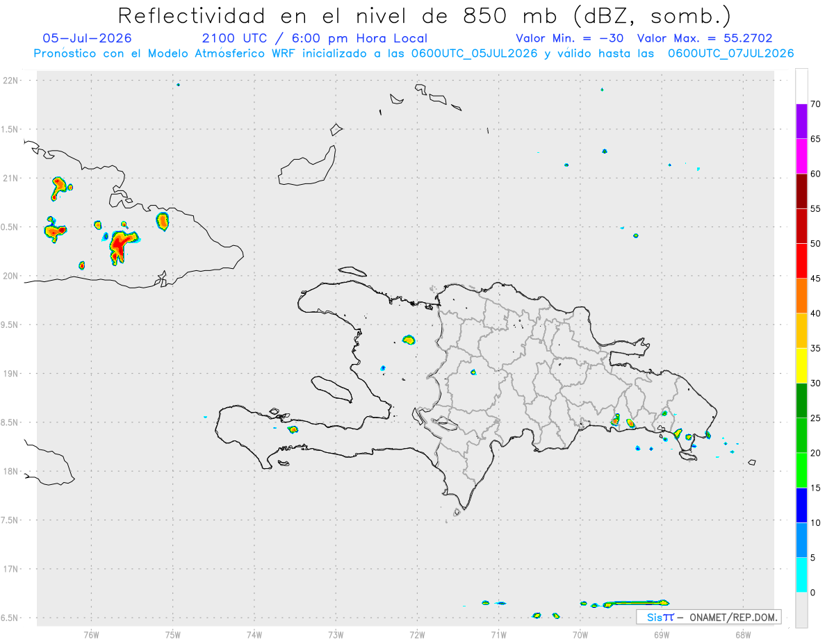This screenshot has height=644, width=834.
Task: Click the colorbar label '25'
Action: tap(815, 418)
